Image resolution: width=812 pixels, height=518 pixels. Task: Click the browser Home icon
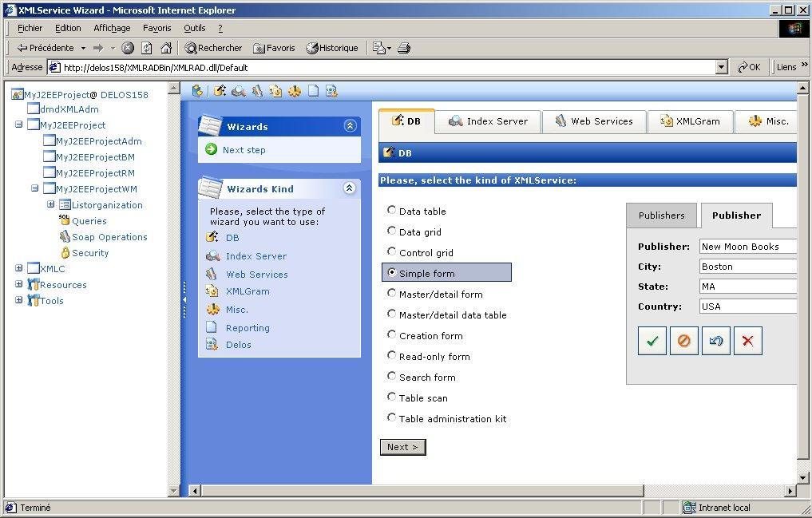pos(166,48)
